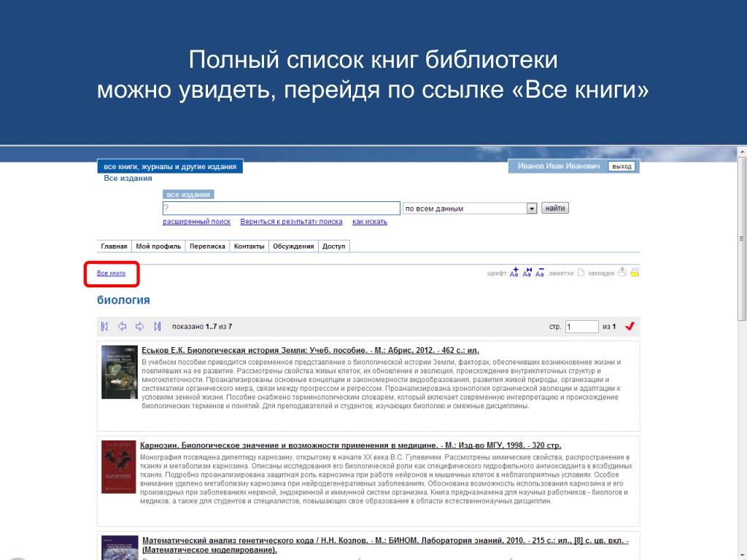747x560 pixels.
Task: Click the page scrollbar thumb on the right
Action: [x=742, y=238]
